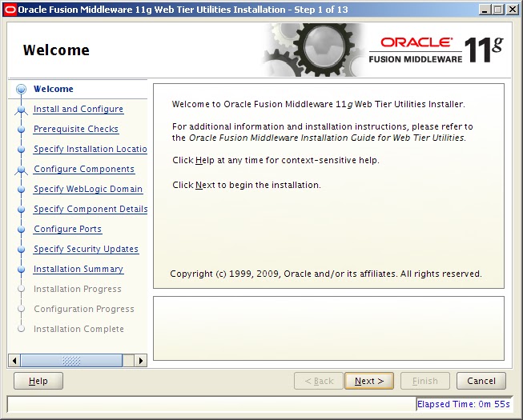Click the Welcome step circle marker
Image resolution: width=523 pixels, height=420 pixels.
[22, 89]
